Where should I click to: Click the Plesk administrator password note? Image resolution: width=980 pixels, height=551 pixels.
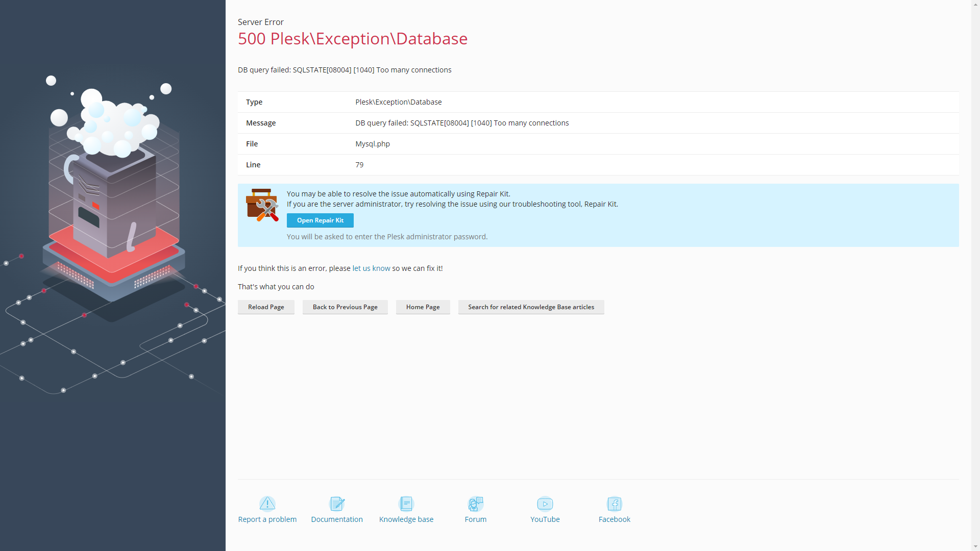tap(387, 237)
